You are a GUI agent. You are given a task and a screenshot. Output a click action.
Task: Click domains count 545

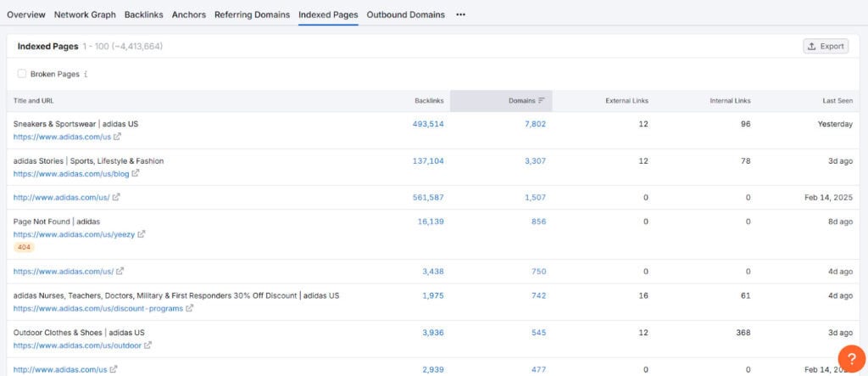538,333
